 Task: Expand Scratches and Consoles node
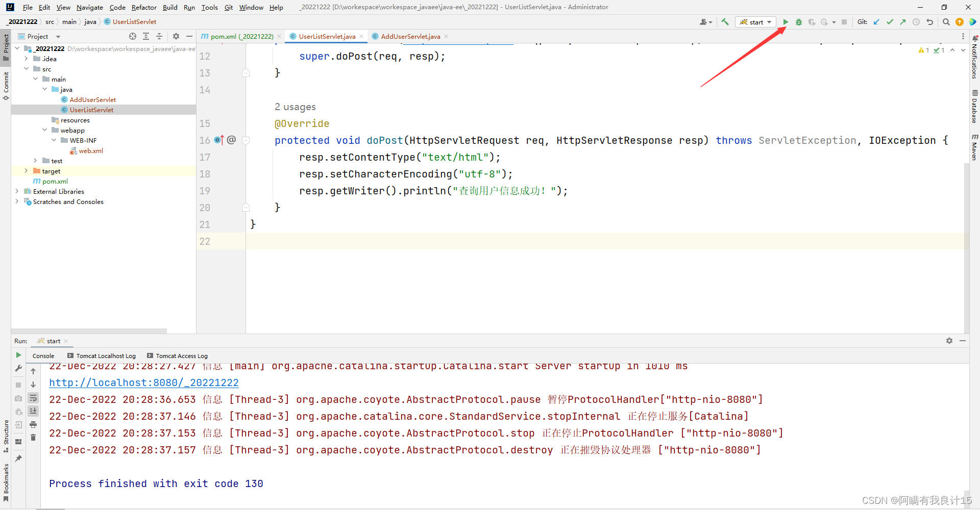(x=17, y=201)
